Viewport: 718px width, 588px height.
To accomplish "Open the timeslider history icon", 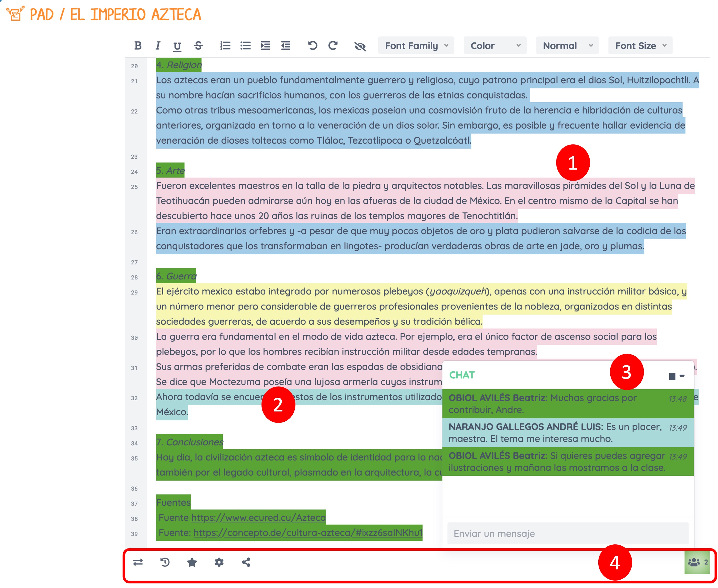I will pos(165,562).
